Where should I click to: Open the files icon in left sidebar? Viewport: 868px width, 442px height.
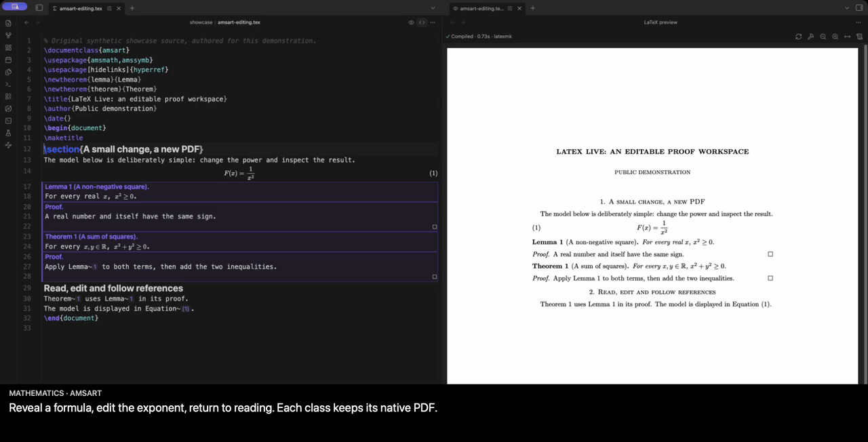point(8,23)
